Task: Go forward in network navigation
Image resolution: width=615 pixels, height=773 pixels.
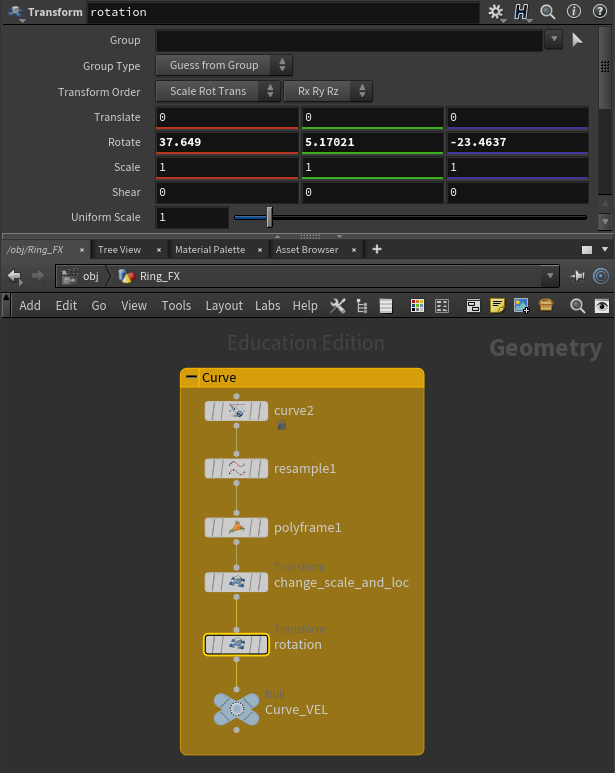Action: (x=38, y=276)
